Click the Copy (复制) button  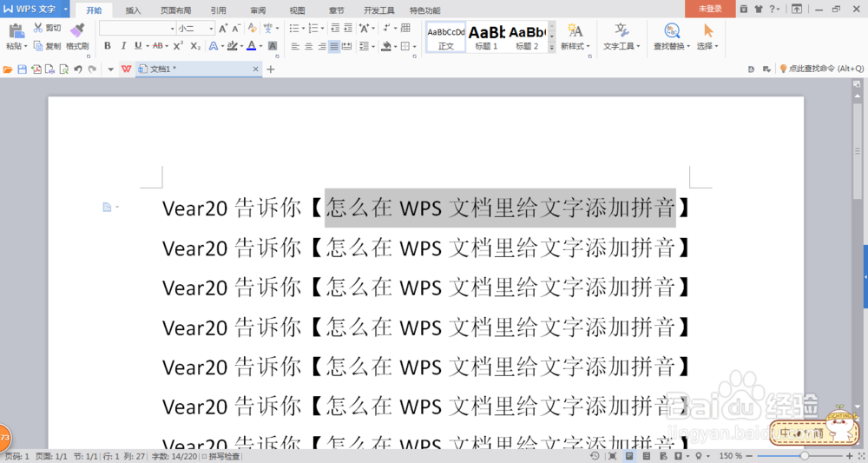click(47, 46)
